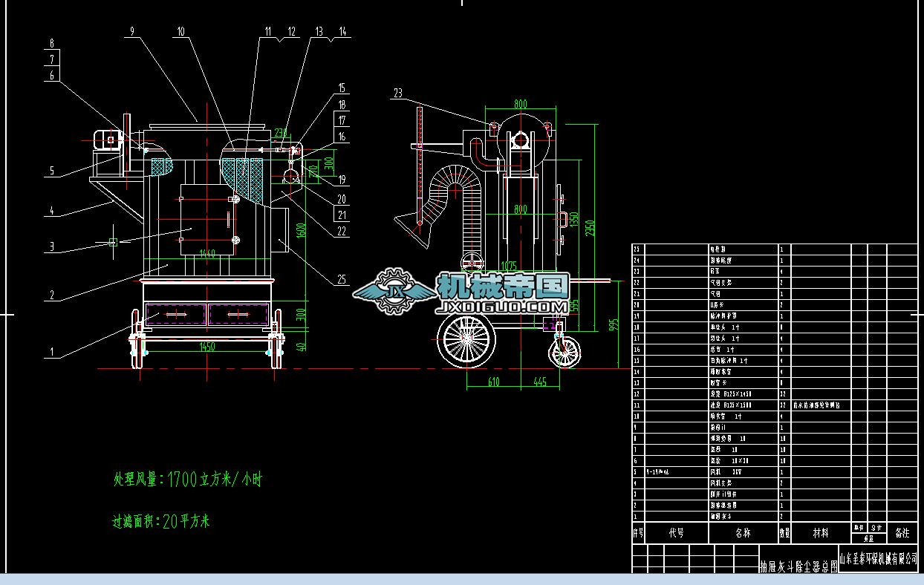Click the 1440 body-width dimension text
Viewport: 924px width, 585px height.
pos(207,253)
